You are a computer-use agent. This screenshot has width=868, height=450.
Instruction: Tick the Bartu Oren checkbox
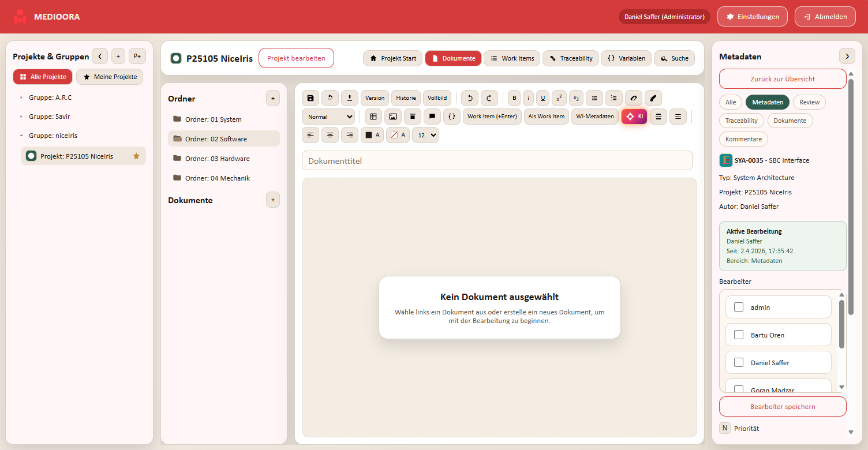(x=739, y=335)
